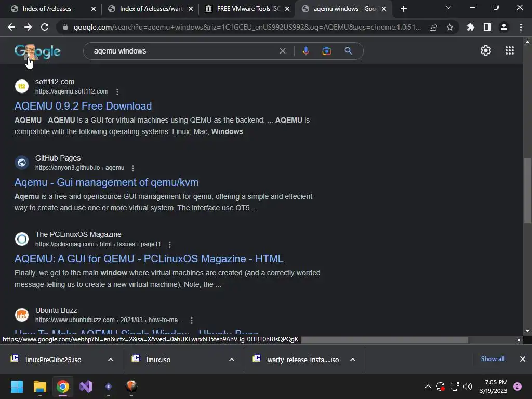Image resolution: width=532 pixels, height=399 pixels.
Task: Open the notification center badge
Action: click(x=517, y=387)
